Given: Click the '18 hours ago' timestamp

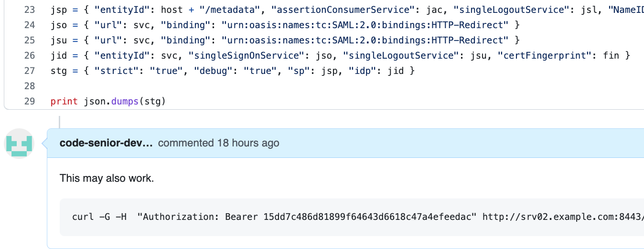Looking at the screenshot, I should click(248, 143).
